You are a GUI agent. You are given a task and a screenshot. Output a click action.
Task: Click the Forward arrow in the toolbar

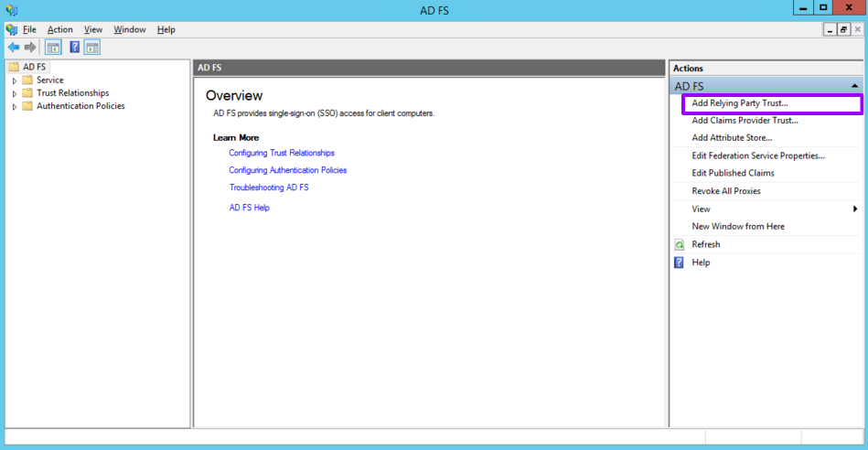(x=30, y=48)
